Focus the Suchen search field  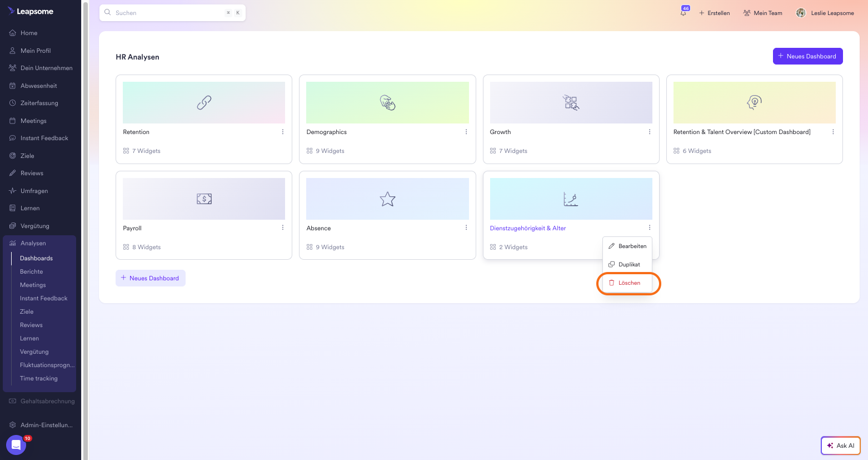tap(167, 13)
